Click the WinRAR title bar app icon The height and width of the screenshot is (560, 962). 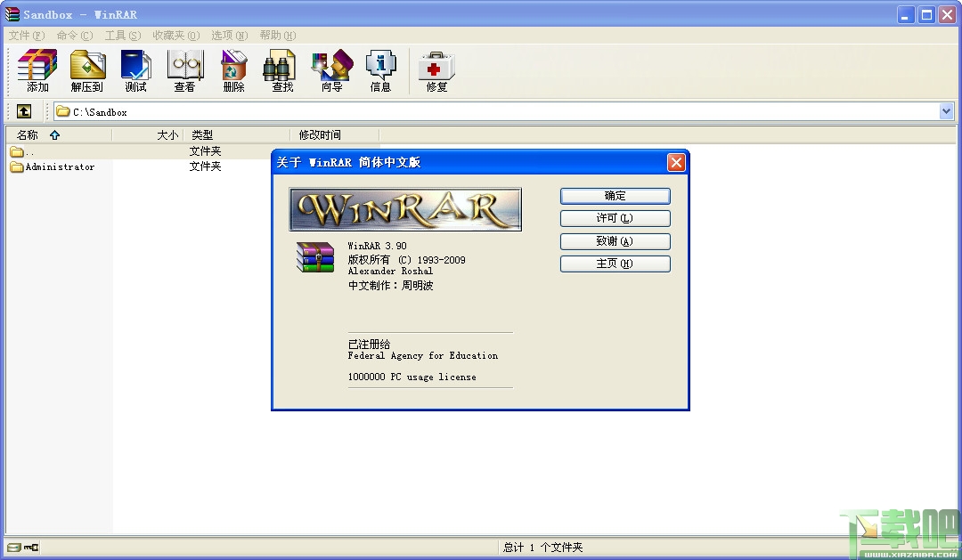(x=12, y=13)
